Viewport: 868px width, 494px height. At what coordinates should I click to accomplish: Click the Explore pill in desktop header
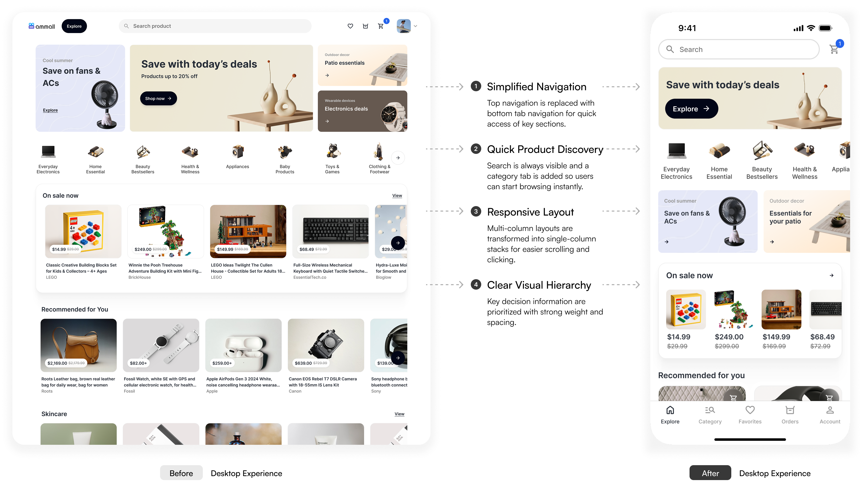(74, 26)
